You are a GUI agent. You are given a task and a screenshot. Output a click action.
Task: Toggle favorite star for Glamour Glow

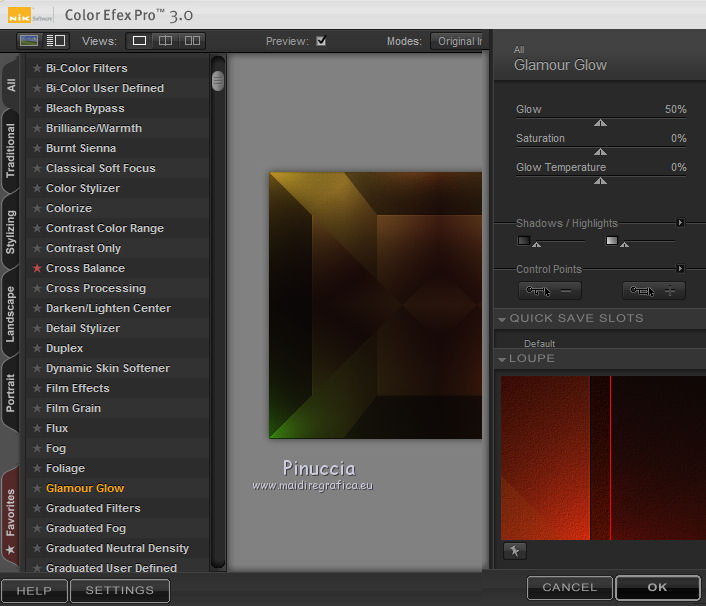click(x=37, y=488)
